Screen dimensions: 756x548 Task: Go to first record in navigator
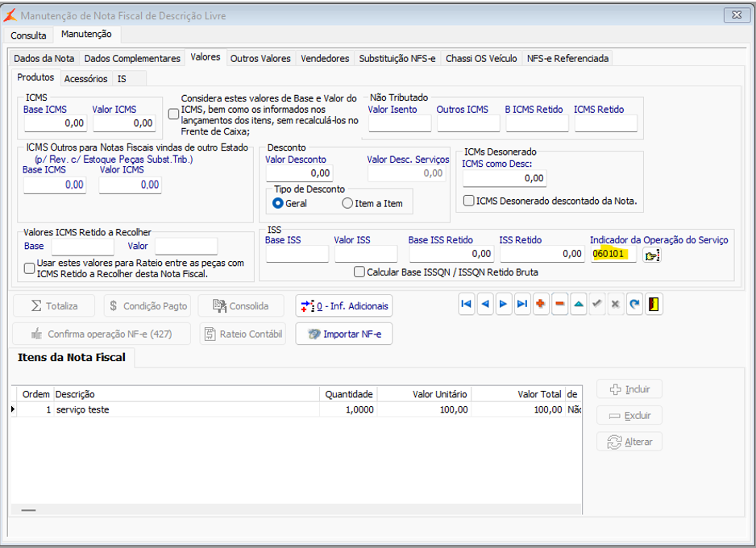pyautogui.click(x=466, y=305)
